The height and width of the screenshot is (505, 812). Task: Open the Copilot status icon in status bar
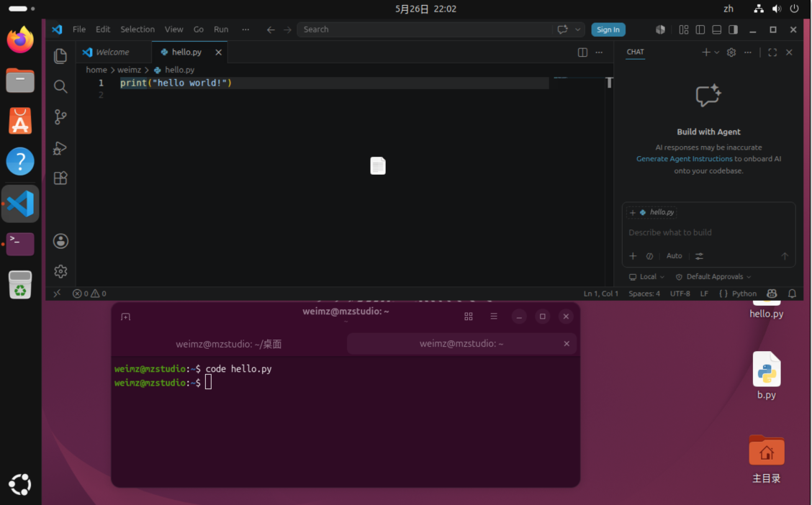[772, 294]
